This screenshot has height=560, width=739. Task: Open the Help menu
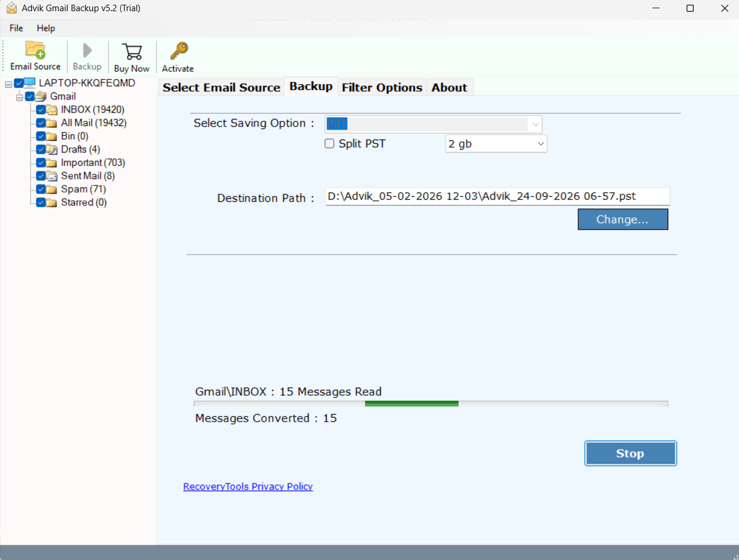[x=46, y=28]
